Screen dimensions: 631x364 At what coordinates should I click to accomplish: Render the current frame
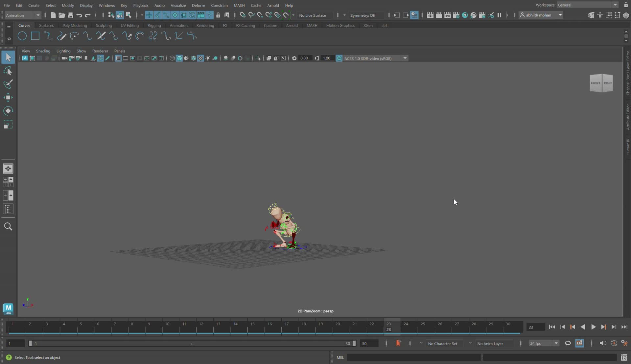439,15
